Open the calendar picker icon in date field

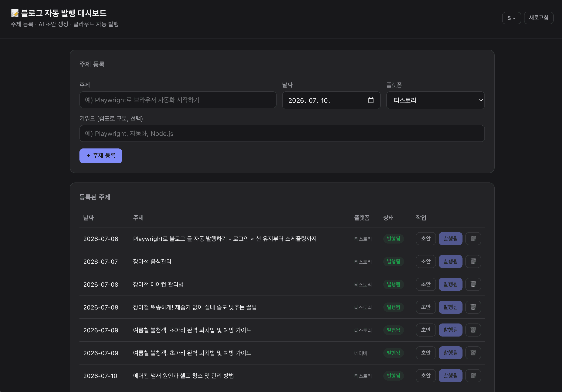click(371, 100)
